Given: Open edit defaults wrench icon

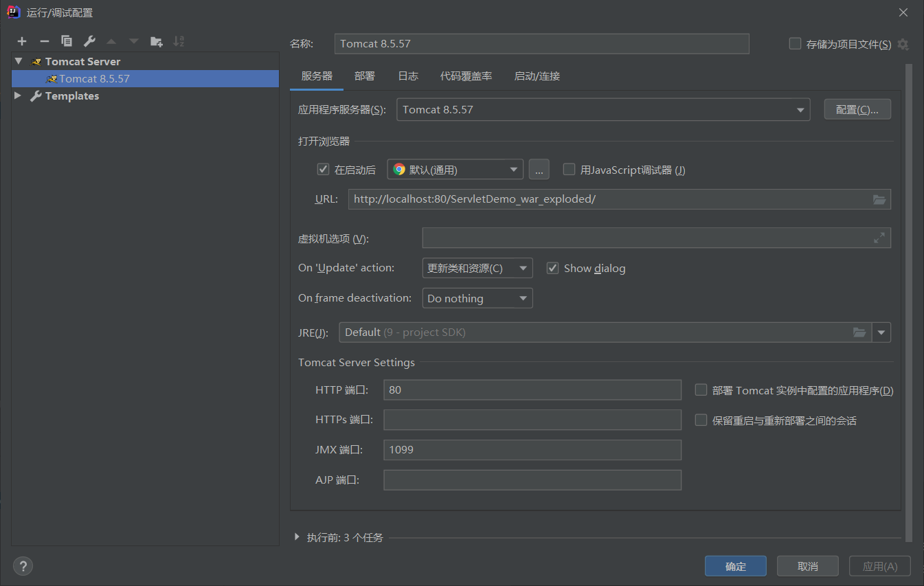Looking at the screenshot, I should point(89,41).
